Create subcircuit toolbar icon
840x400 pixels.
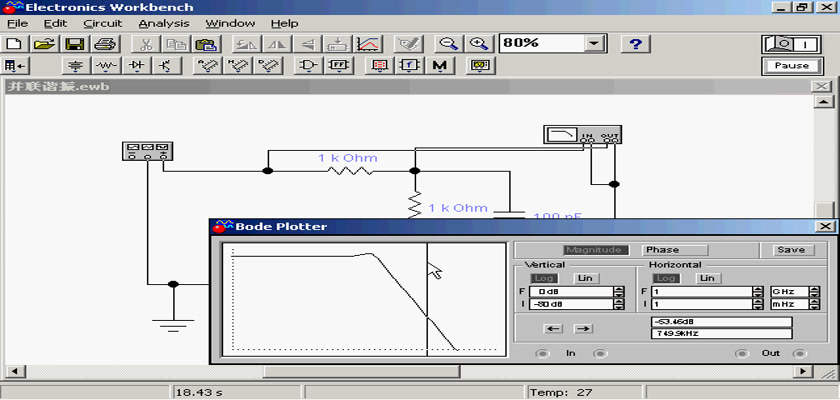[x=337, y=43]
